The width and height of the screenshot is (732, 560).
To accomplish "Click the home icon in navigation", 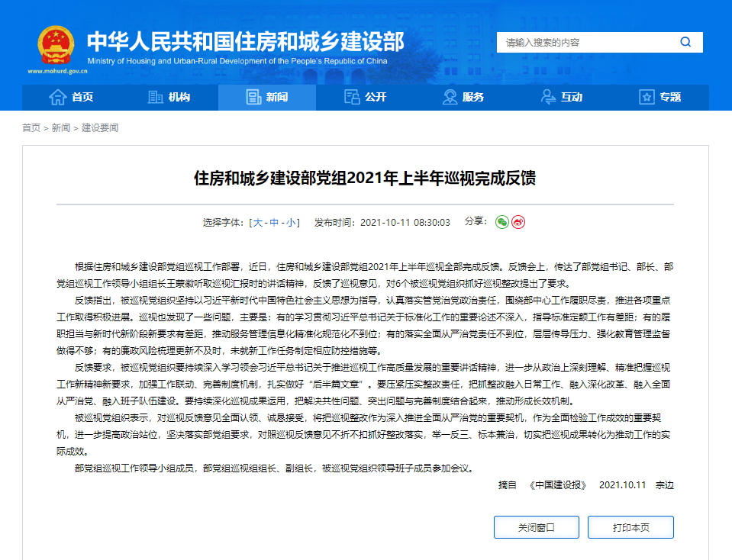I will coord(57,97).
